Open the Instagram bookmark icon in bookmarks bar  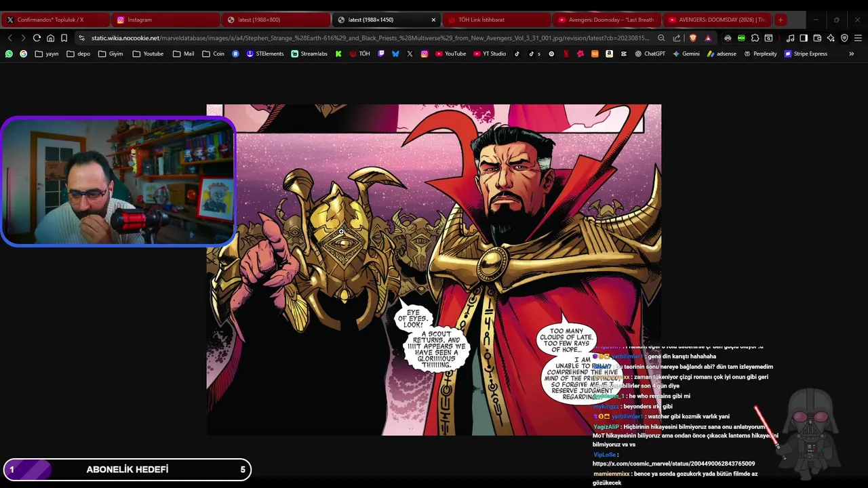[425, 54]
